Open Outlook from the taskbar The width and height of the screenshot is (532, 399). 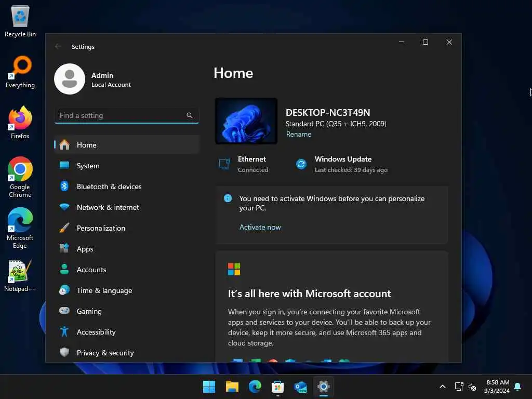tap(301, 387)
